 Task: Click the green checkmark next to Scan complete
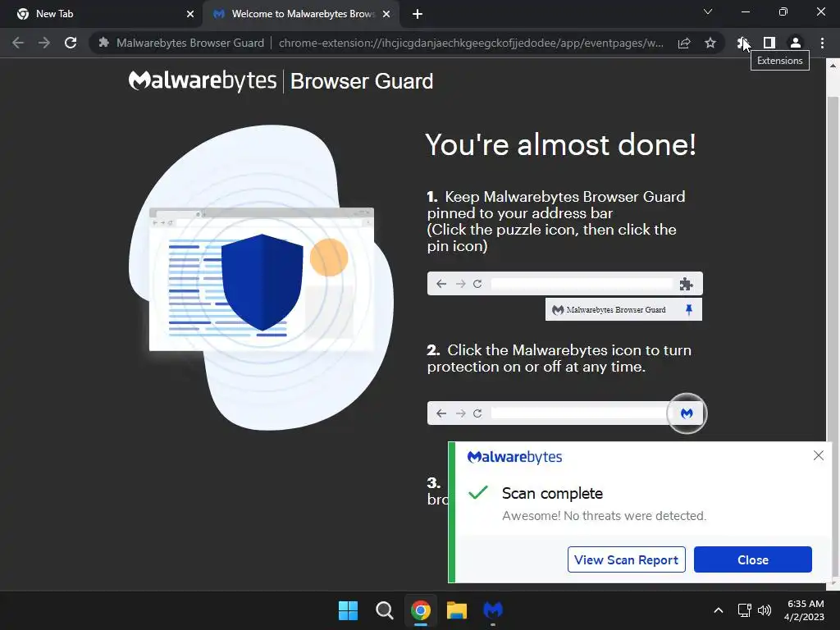pos(478,492)
